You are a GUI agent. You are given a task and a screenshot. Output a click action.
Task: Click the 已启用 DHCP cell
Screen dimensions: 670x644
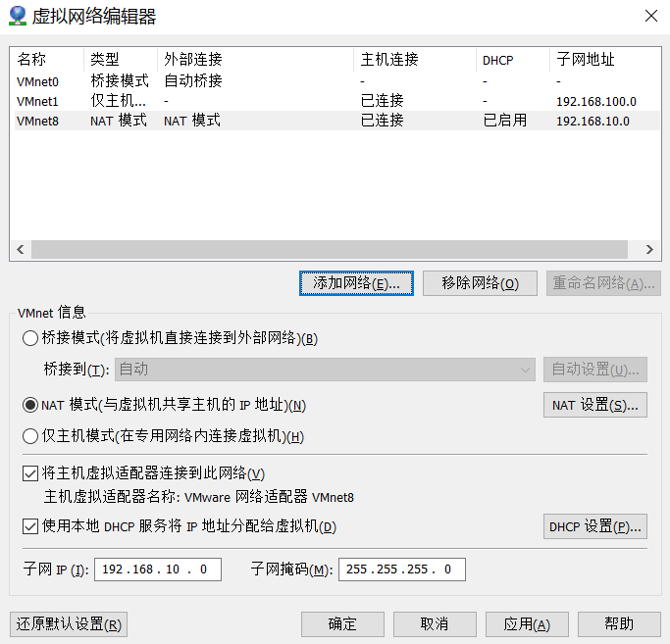(x=504, y=121)
